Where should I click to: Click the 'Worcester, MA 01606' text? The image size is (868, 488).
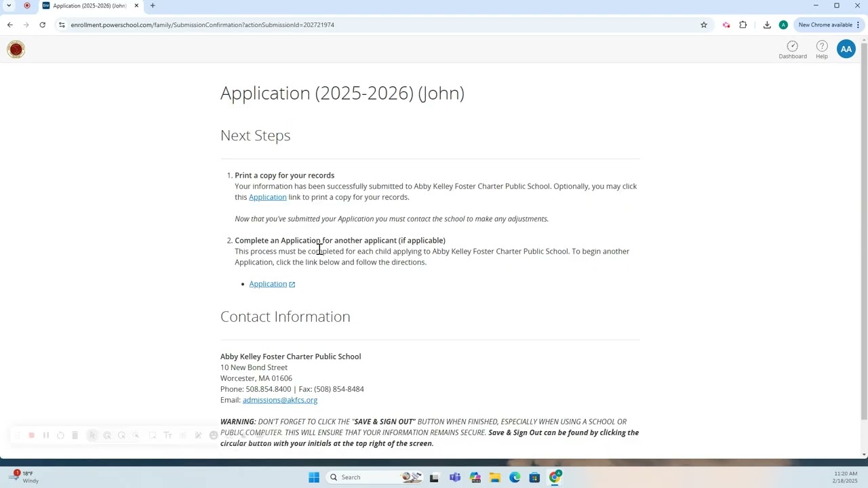click(256, 378)
